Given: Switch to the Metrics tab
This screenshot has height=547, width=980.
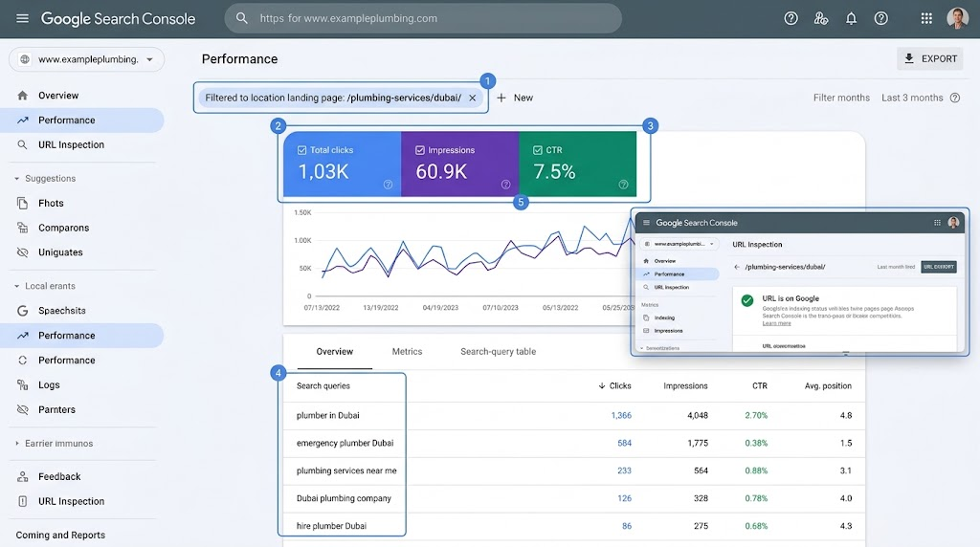Looking at the screenshot, I should click(407, 352).
